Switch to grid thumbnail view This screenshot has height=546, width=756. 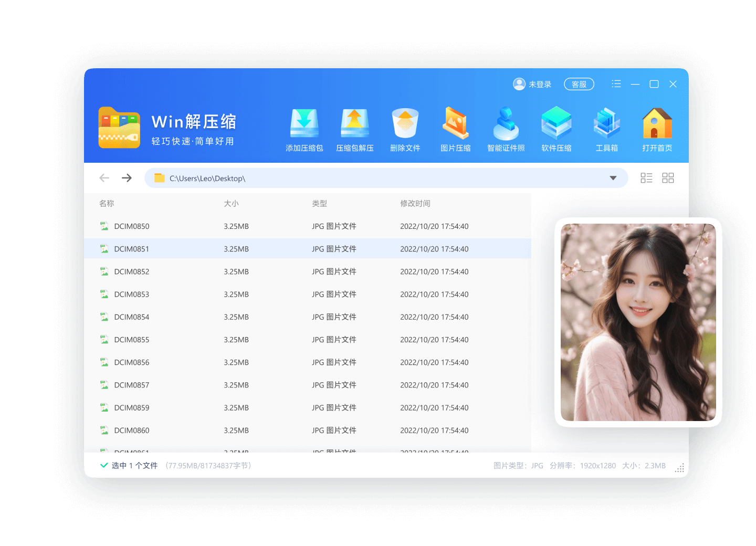tap(668, 178)
